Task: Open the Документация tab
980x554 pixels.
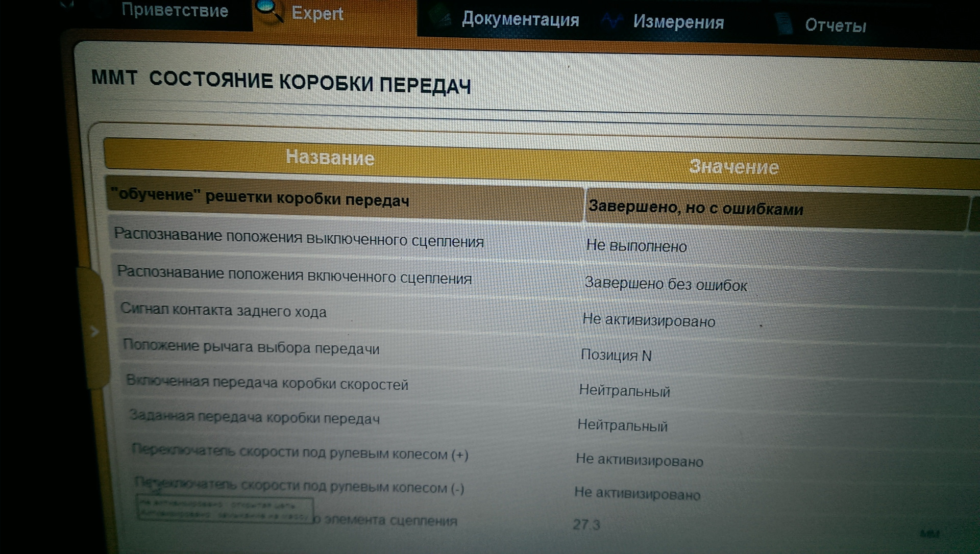Action: pos(520,20)
